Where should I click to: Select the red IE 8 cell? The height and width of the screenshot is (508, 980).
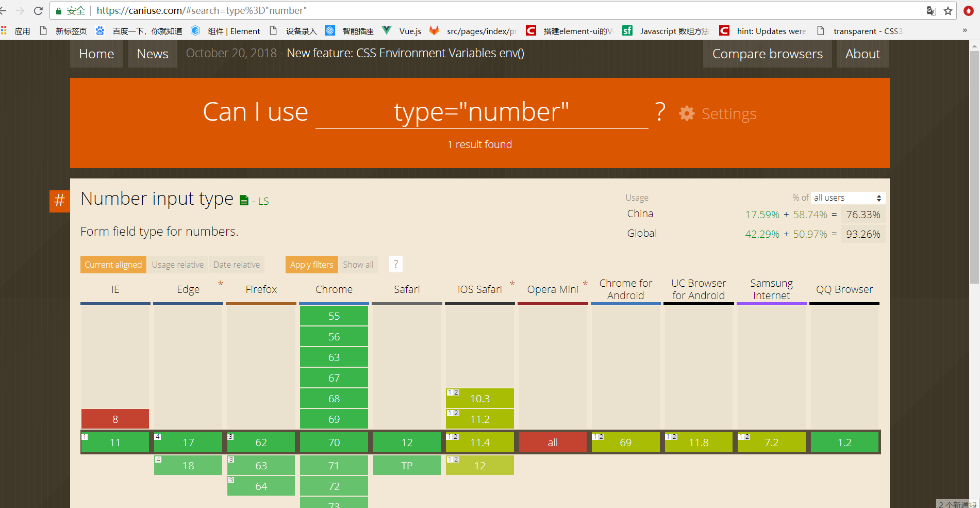pyautogui.click(x=115, y=419)
